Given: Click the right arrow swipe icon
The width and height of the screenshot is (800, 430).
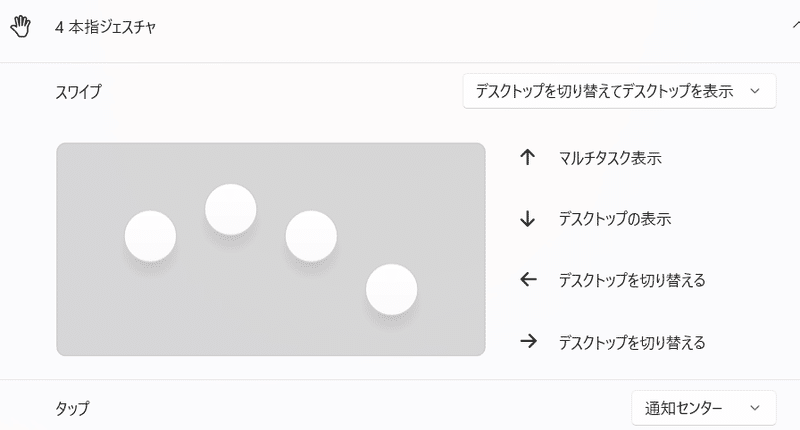Looking at the screenshot, I should 528,341.
